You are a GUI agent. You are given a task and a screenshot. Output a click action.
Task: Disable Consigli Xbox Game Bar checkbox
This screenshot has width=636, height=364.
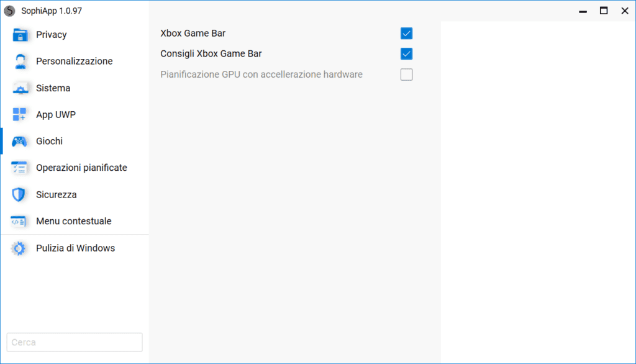tap(406, 53)
